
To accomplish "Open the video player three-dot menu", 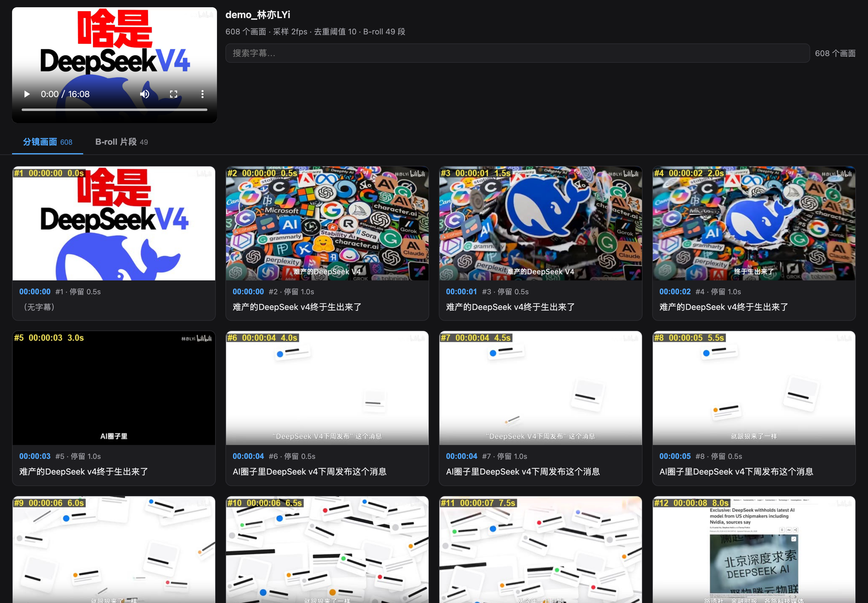I will click(x=203, y=94).
